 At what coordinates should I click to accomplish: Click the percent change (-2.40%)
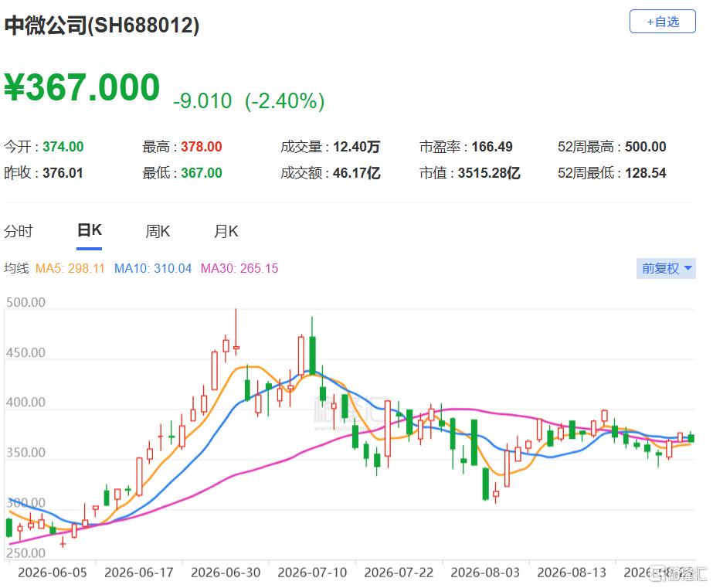(284, 101)
